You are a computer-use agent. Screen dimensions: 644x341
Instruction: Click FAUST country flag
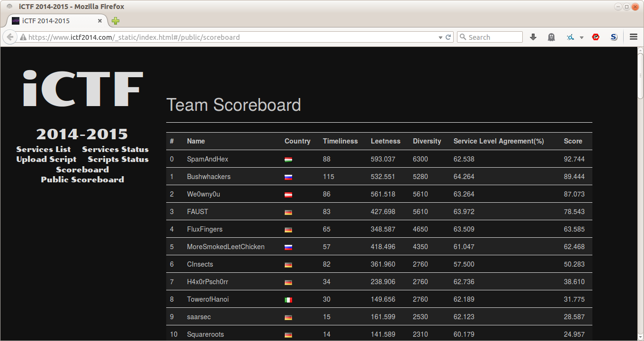tap(288, 212)
